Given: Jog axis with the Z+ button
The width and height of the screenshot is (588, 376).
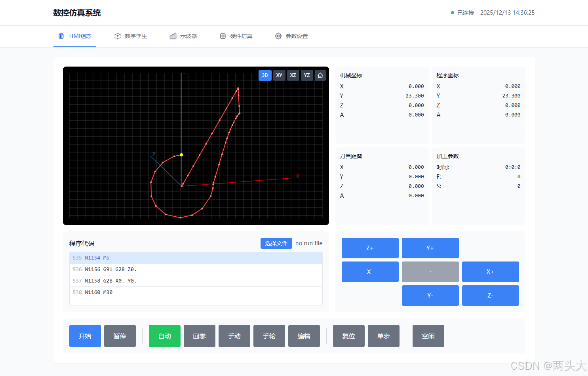Looking at the screenshot, I should pyautogui.click(x=370, y=248).
